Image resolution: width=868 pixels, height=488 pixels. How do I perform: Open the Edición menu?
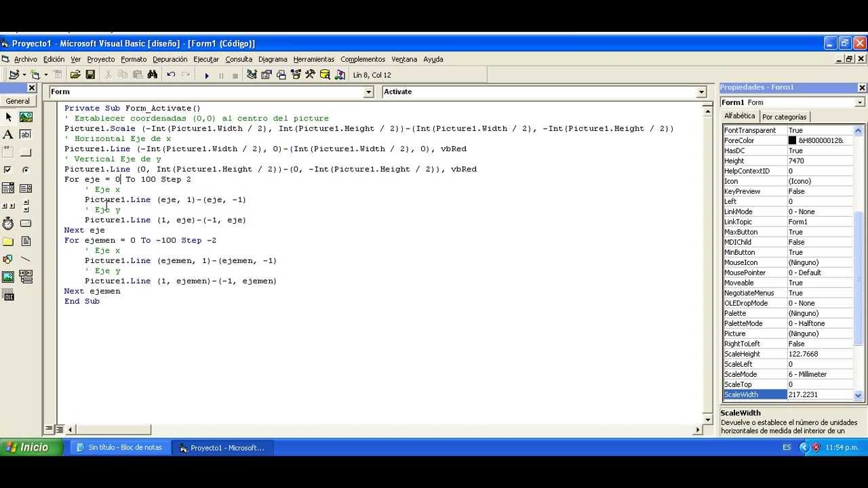(x=54, y=59)
